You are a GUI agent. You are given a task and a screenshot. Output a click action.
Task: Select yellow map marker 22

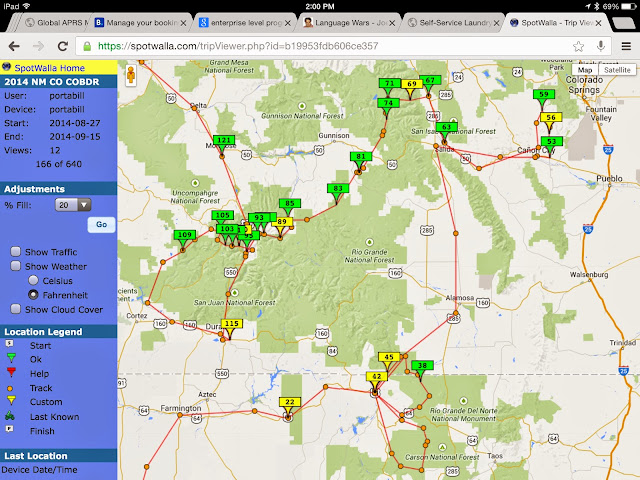pyautogui.click(x=290, y=402)
